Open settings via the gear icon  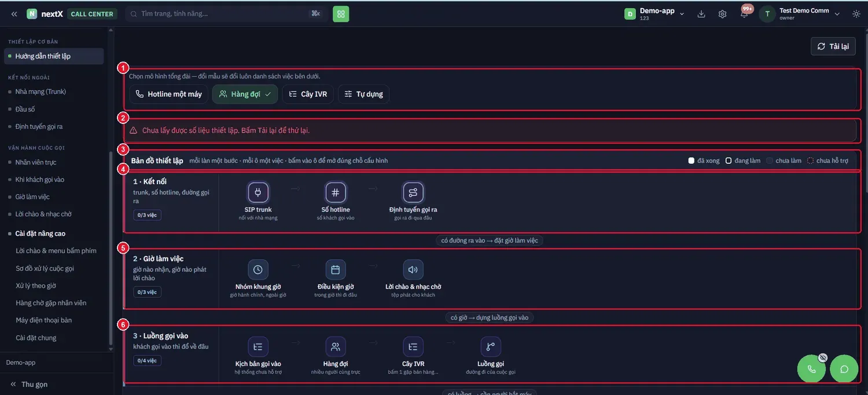click(x=722, y=14)
